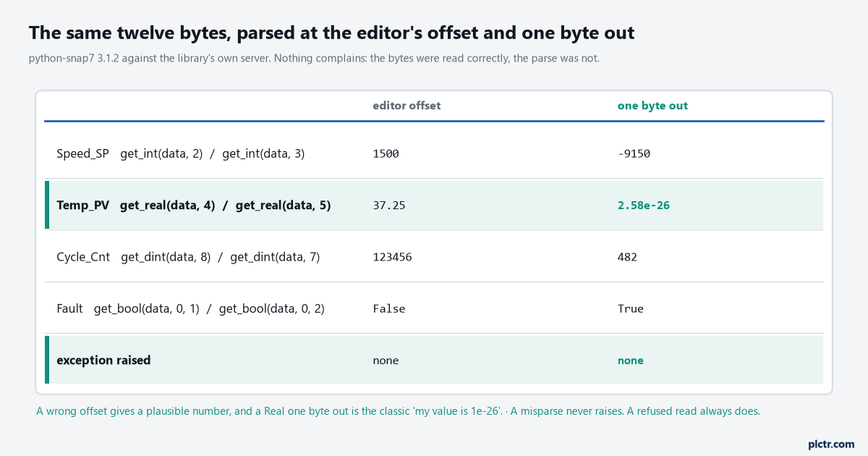Click the value -9150
The width and height of the screenshot is (868, 456).
click(634, 153)
